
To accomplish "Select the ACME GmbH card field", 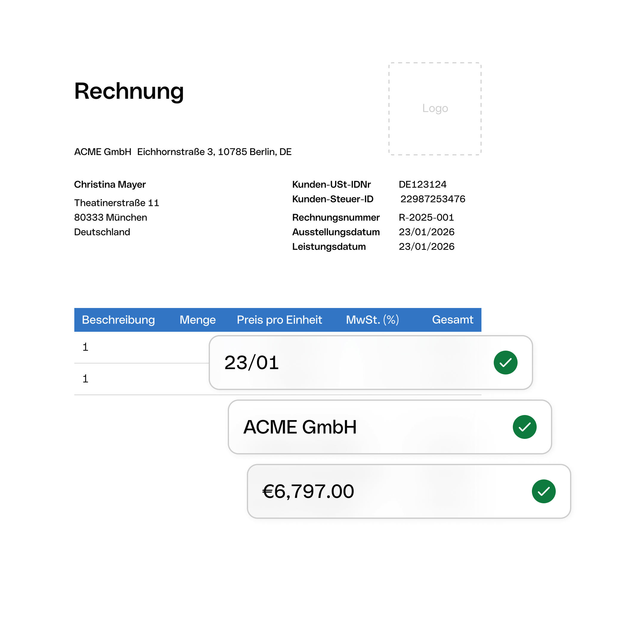I will pyautogui.click(x=390, y=427).
